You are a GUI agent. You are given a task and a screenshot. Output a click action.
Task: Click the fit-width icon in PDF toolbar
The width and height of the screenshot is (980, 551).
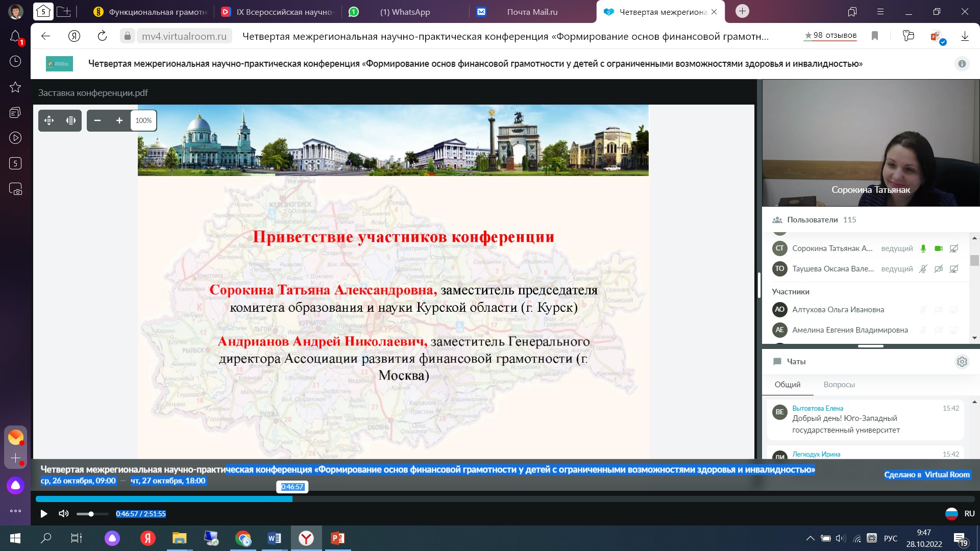pos(71,120)
